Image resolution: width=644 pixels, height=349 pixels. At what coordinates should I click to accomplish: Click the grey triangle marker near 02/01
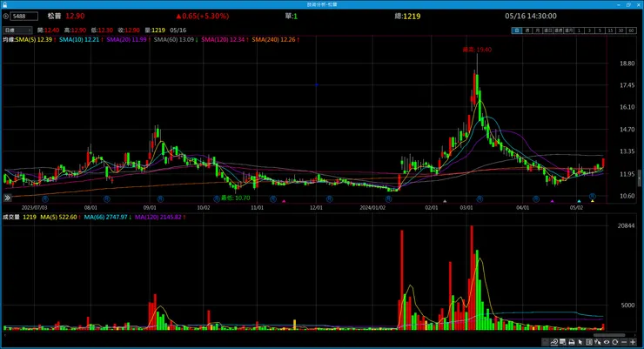pos(445,201)
